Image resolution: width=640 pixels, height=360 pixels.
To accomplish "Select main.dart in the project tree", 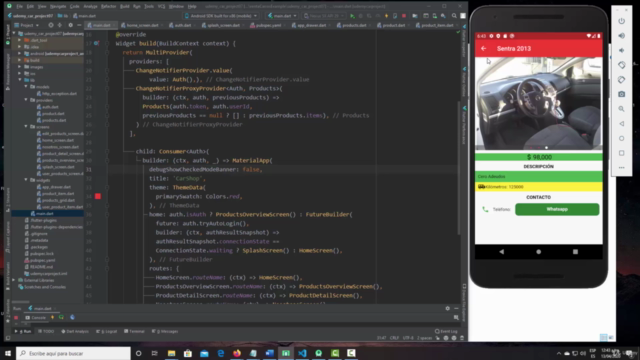I will click(x=44, y=213).
